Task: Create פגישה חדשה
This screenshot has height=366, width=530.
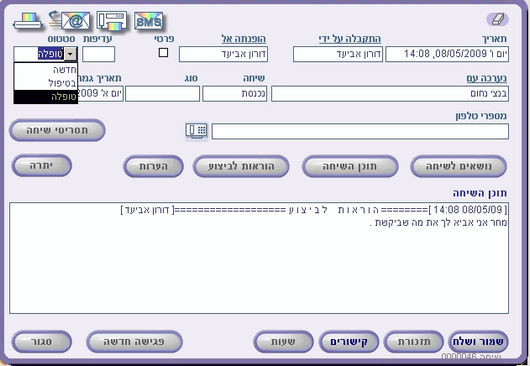Action: (x=134, y=341)
